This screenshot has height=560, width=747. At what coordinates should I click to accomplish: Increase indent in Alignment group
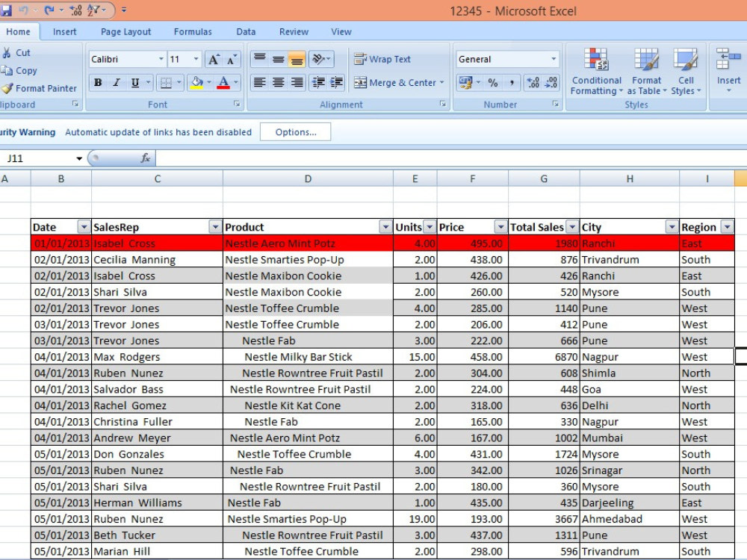(337, 82)
